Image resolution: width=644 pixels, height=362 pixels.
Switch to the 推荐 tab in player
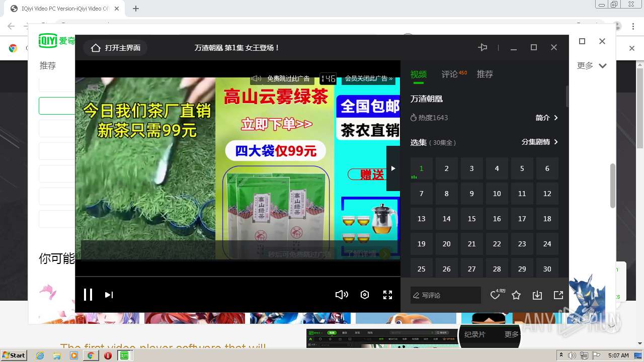point(485,74)
